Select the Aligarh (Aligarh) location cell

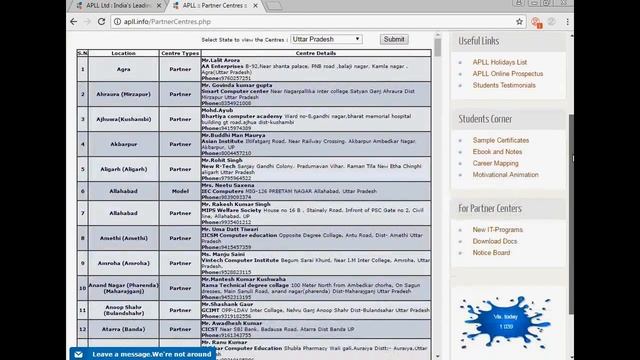tap(123, 169)
